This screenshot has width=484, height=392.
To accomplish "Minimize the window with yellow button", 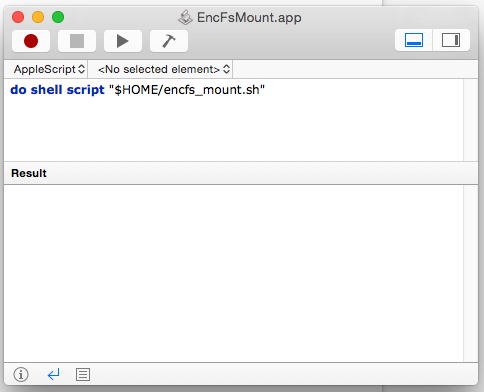I will tap(38, 17).
